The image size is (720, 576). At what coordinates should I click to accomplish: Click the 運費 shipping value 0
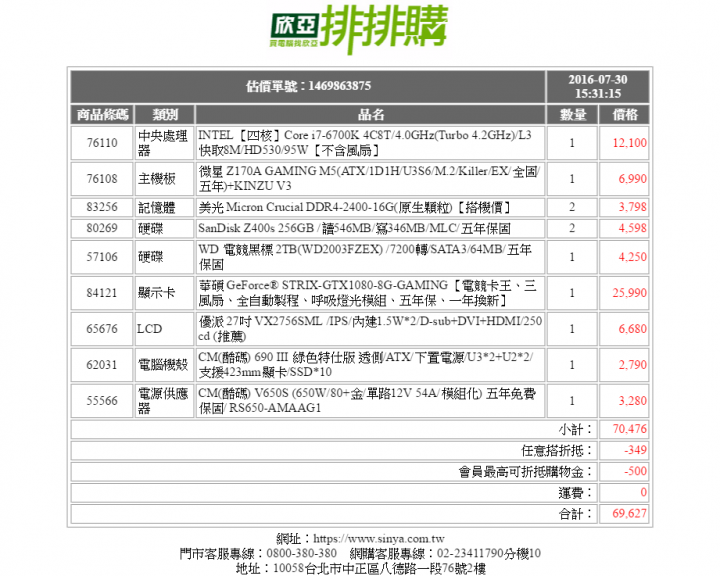(x=643, y=492)
